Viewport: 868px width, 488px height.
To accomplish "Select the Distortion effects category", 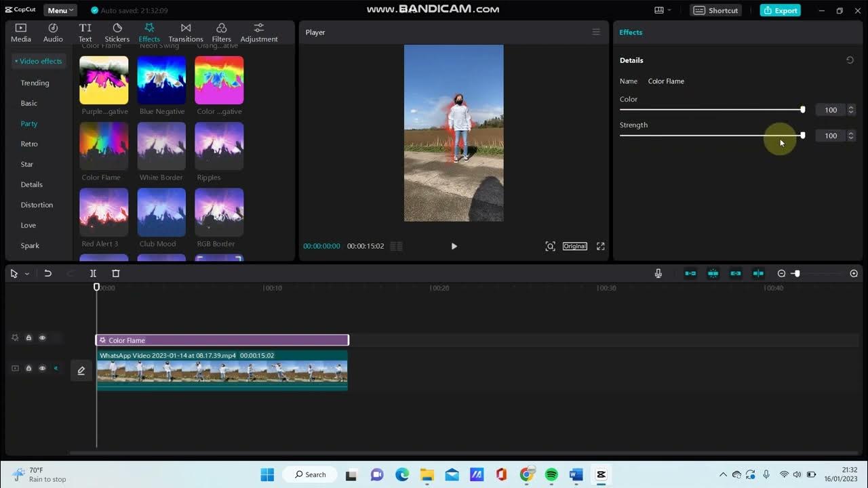I will pyautogui.click(x=37, y=205).
